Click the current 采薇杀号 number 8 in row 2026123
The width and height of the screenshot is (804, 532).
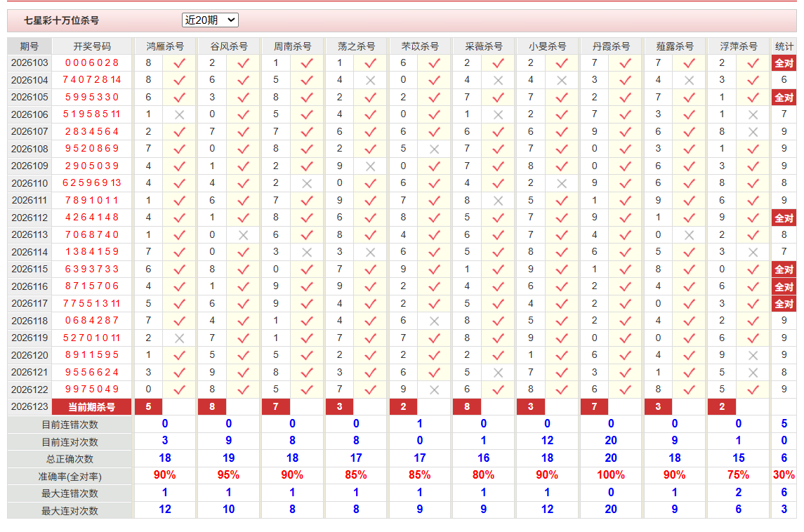[x=467, y=407]
